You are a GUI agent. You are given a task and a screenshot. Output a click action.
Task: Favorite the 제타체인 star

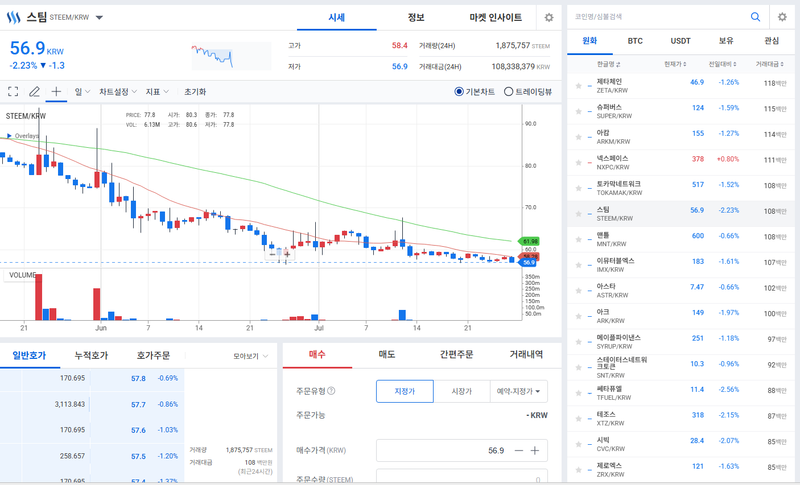click(579, 86)
